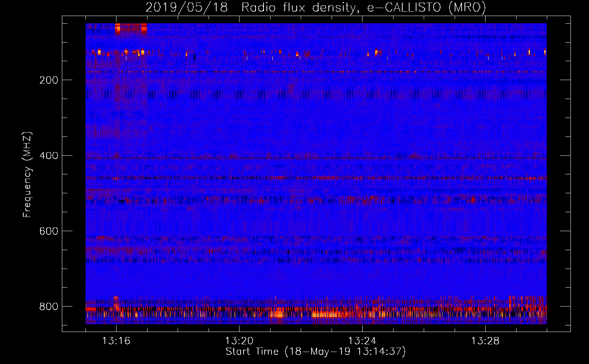Select the 800 frequency tick label
The width and height of the screenshot is (589, 364).
tap(49, 306)
